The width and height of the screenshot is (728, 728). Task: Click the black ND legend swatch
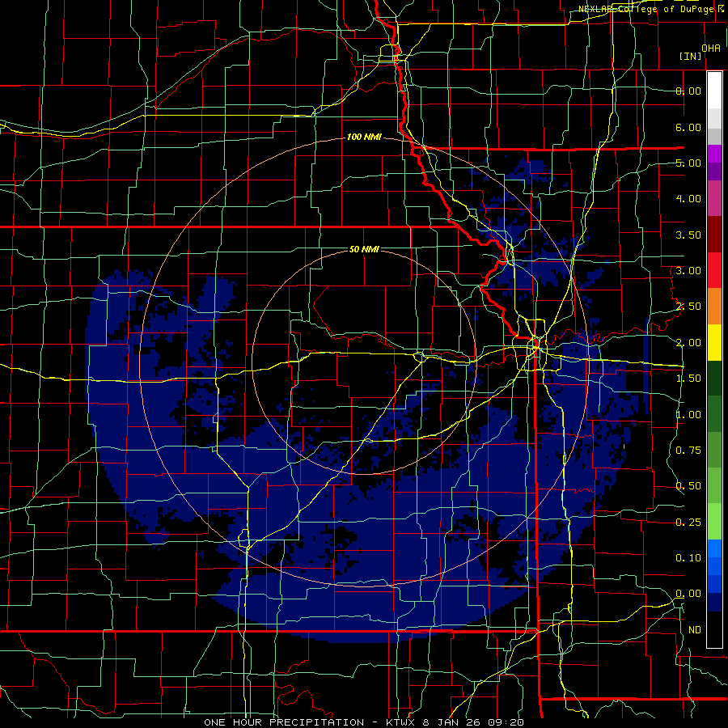pos(714,629)
